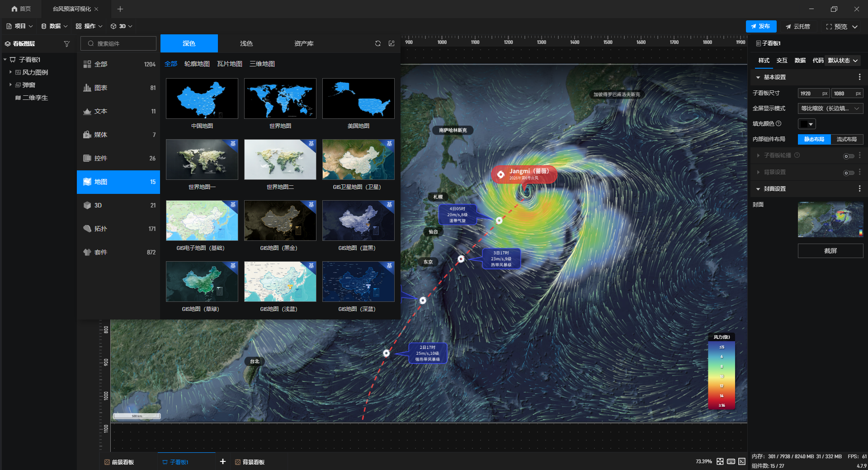Switch to the 浅色 tab
Image resolution: width=868 pixels, height=470 pixels.
[246, 43]
